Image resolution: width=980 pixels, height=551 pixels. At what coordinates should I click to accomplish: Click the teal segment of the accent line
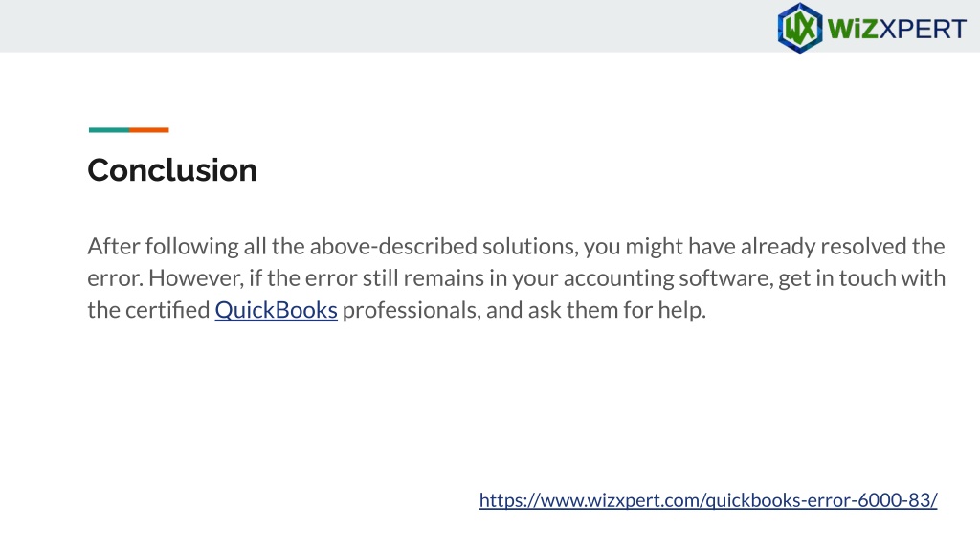coord(109,130)
